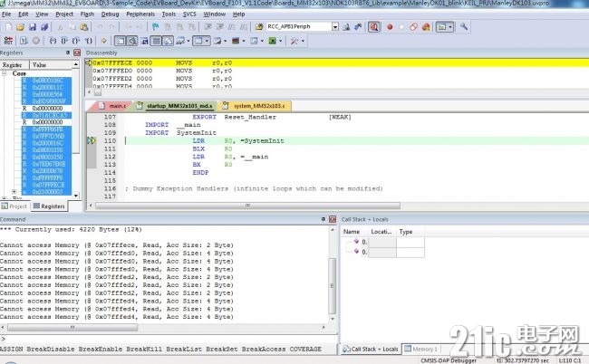Click the Step into icon
Image resolution: width=589 pixels, height=364 pixels.
[x=53, y=41]
